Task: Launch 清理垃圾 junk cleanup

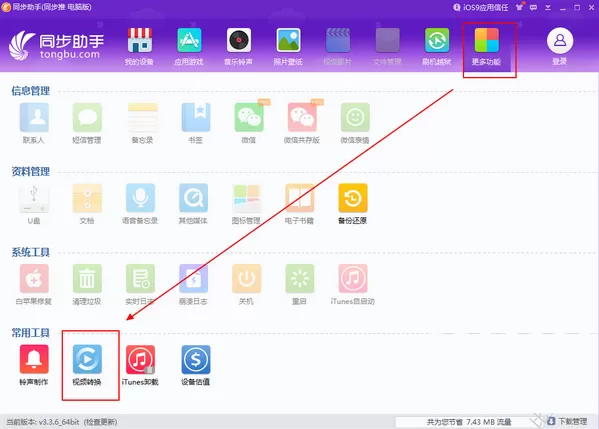Action: (87, 285)
